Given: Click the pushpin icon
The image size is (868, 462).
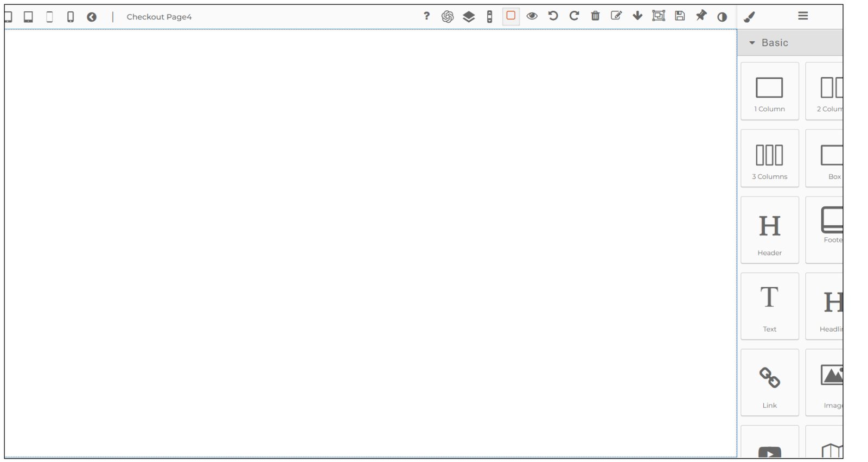Looking at the screenshot, I should tap(701, 15).
